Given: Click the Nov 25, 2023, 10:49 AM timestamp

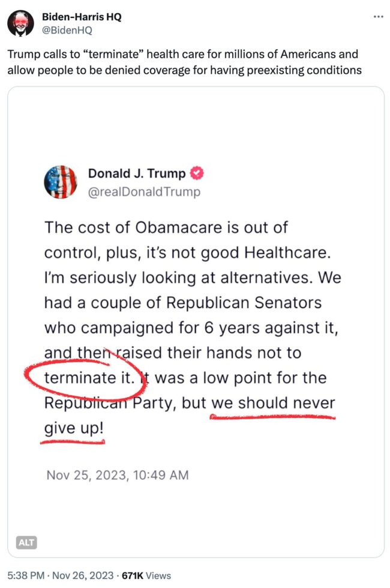Looking at the screenshot, I should tap(118, 475).
